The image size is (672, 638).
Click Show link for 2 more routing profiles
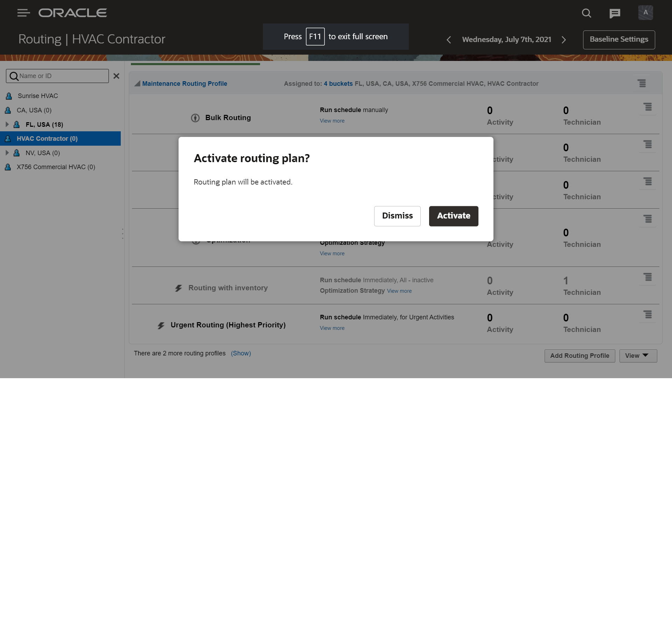pos(240,353)
